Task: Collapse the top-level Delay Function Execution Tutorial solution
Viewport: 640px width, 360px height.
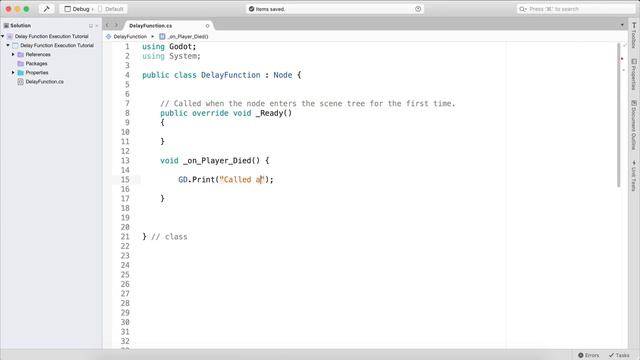Action: (x=3, y=36)
